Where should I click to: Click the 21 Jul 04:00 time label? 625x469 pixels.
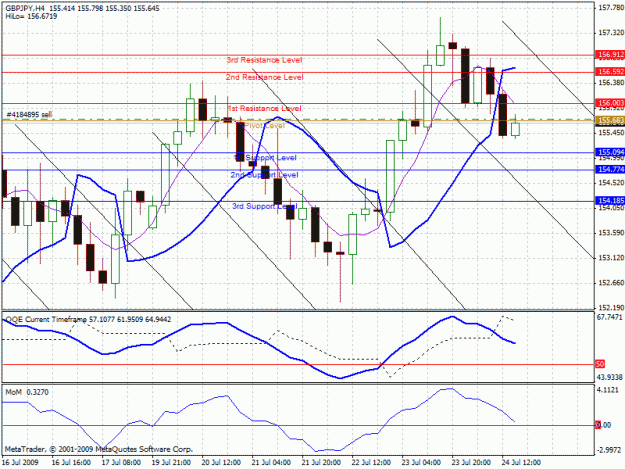coord(271,463)
